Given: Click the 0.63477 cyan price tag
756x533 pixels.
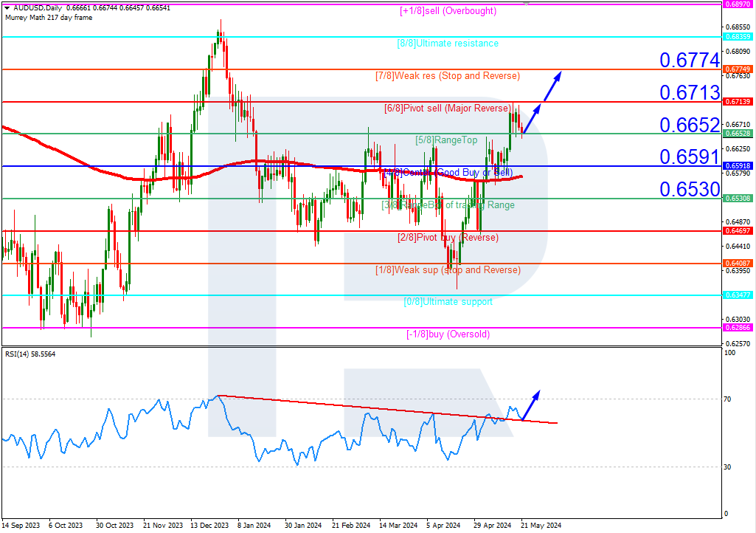Looking at the screenshot, I should coord(738,295).
